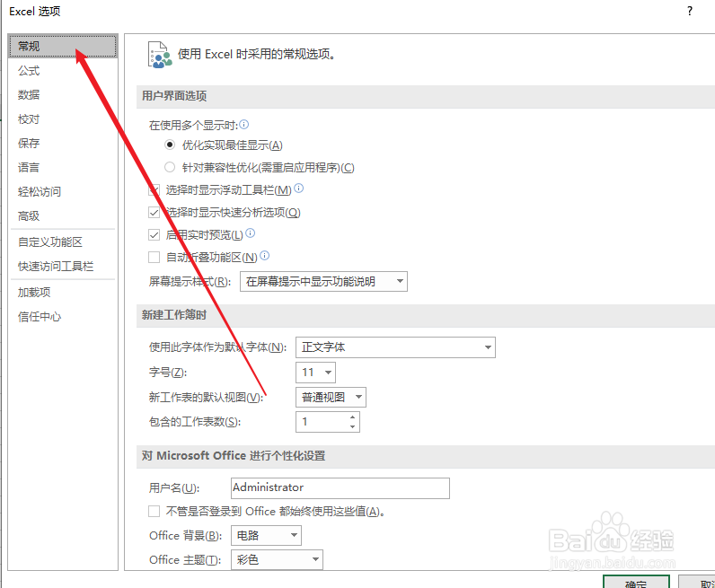Image resolution: width=715 pixels, height=588 pixels.
Task: Decrease 包含的工作表数 with down arrow
Action: coord(352,426)
